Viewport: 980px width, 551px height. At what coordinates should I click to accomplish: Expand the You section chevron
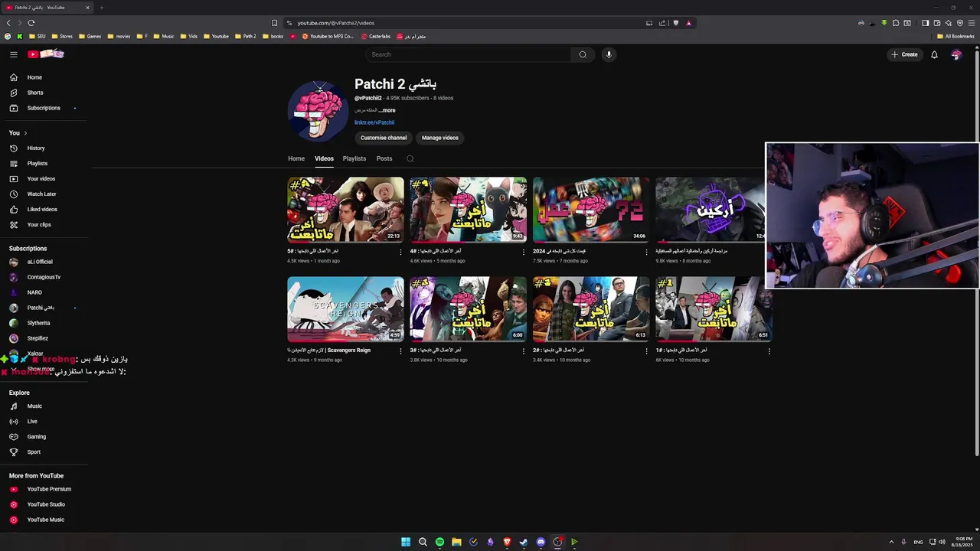pos(25,133)
